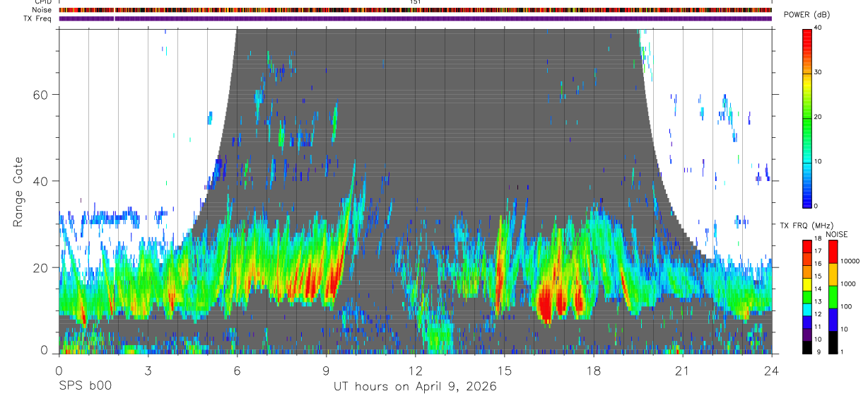The height and width of the screenshot is (401, 868).
Task: Click the purple TX Freq strip
Action: click(415, 18)
